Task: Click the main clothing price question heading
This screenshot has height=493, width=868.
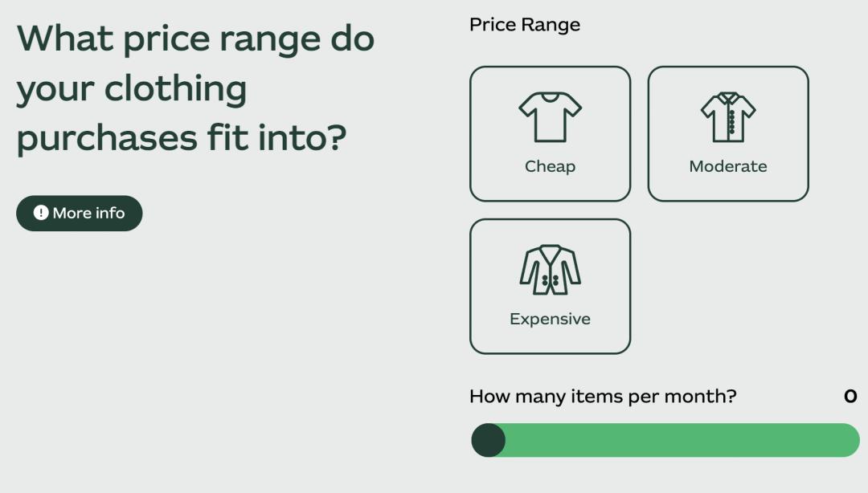Action: [195, 88]
